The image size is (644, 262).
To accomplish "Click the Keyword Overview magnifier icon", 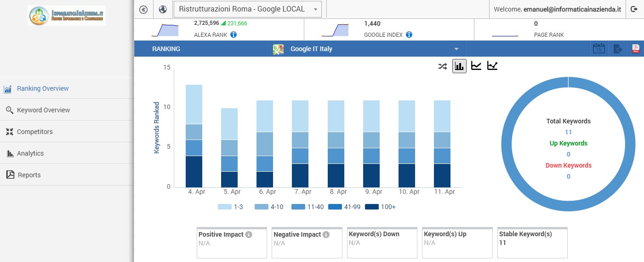I will 9,110.
